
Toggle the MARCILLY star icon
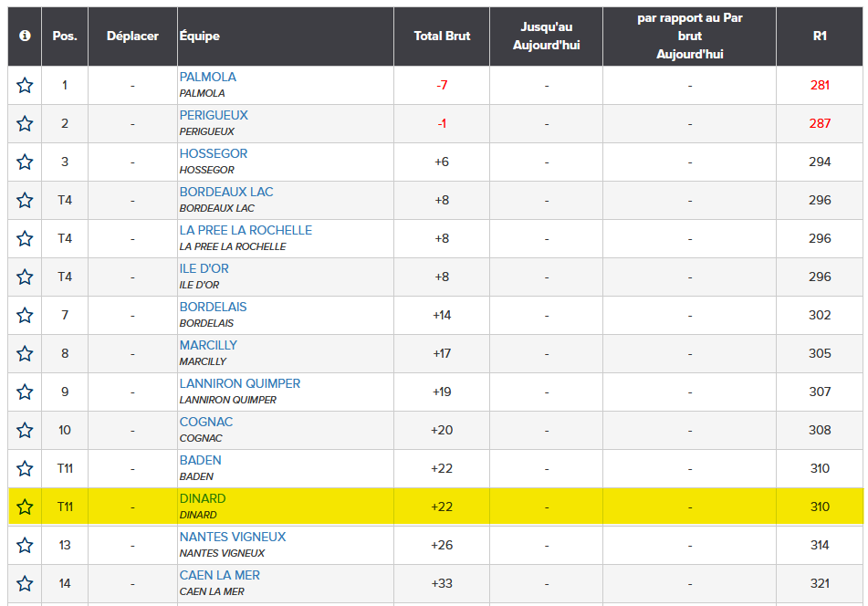(25, 353)
